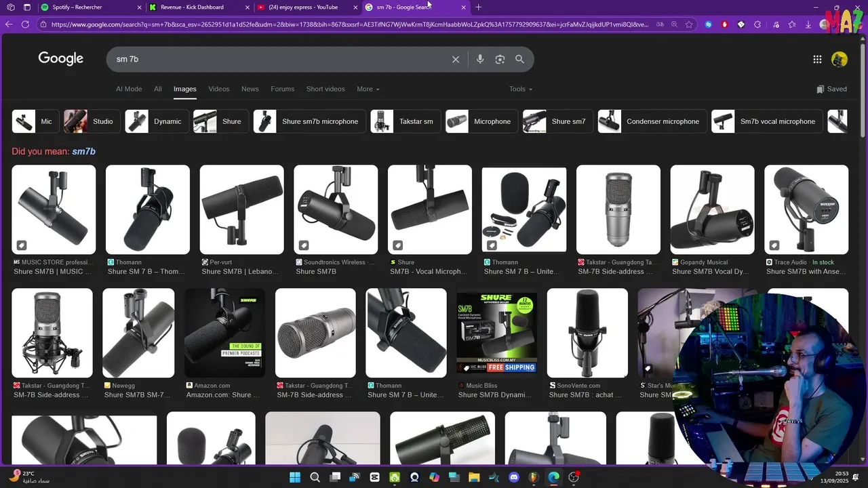Open the Gopandy Musical Shure SM7B image
Image resolution: width=868 pixels, height=488 pixels.
click(x=712, y=209)
